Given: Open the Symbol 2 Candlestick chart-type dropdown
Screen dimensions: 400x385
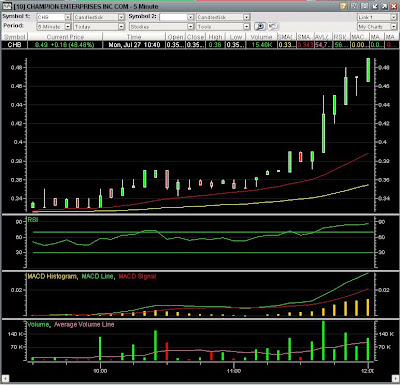Looking at the screenshot, I should [x=246, y=17].
